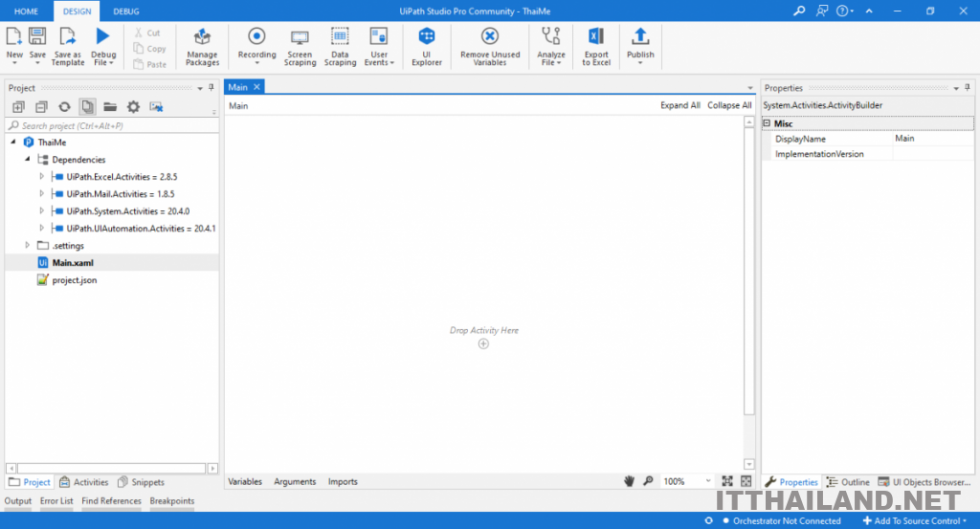The image size is (980, 529).
Task: Open the Variables panel
Action: pyautogui.click(x=245, y=481)
